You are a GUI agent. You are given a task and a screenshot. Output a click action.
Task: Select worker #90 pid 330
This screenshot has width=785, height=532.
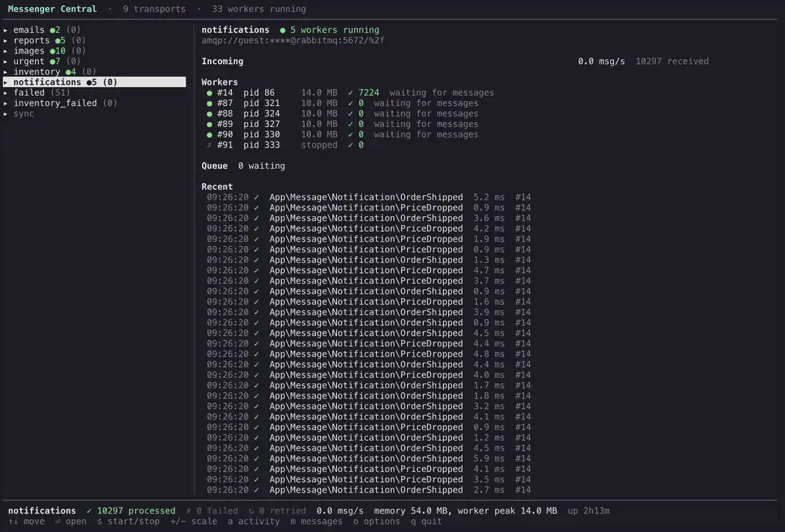click(x=343, y=135)
